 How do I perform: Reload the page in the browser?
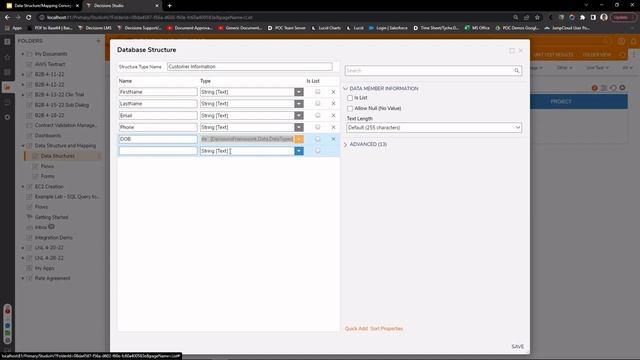29,18
